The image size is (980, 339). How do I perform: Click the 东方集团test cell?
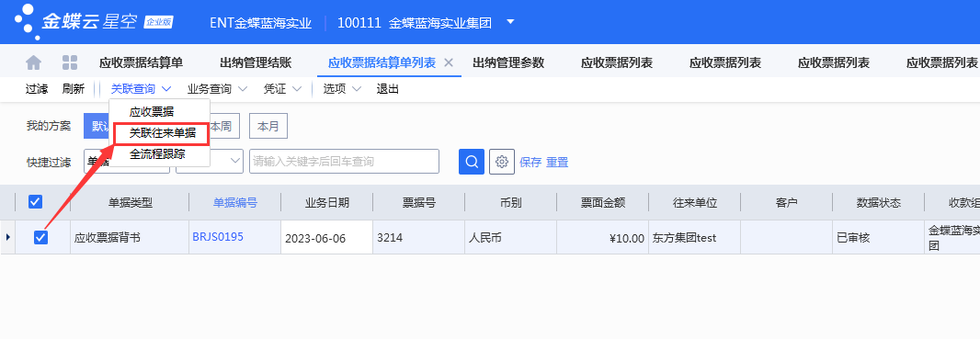click(694, 237)
